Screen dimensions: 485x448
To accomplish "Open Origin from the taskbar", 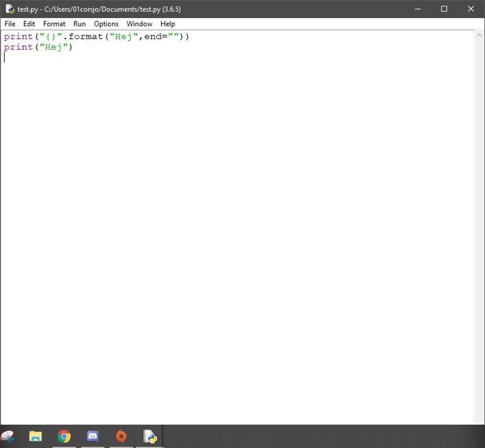I will [x=121, y=436].
